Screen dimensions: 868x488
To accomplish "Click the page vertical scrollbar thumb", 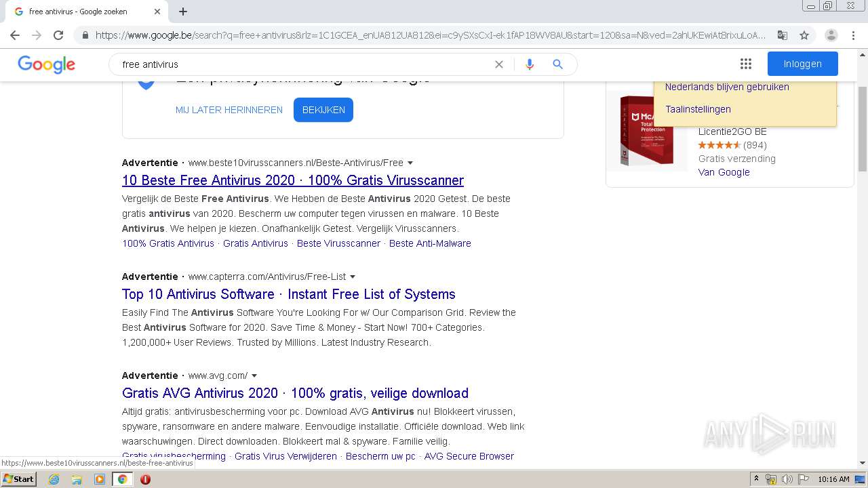I will click(x=863, y=129).
